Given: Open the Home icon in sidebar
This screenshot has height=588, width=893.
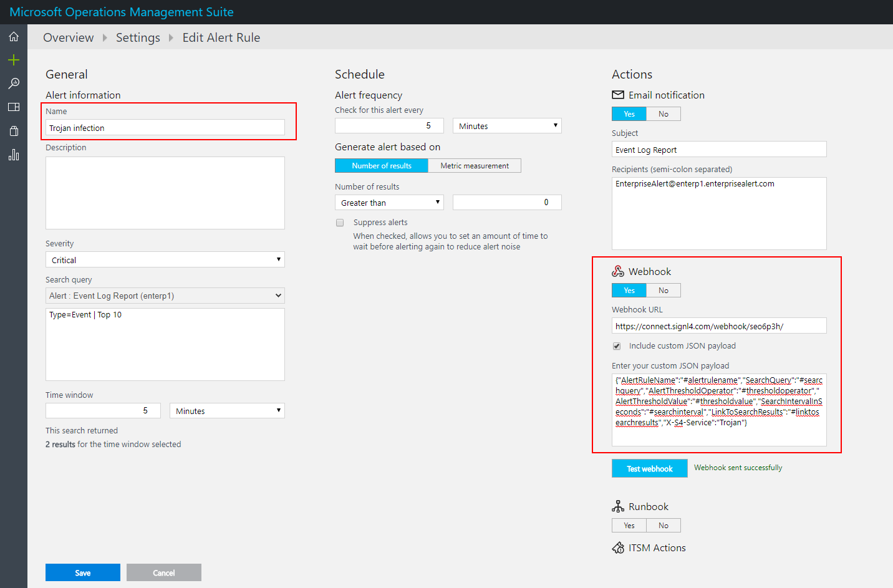Looking at the screenshot, I should (14, 37).
